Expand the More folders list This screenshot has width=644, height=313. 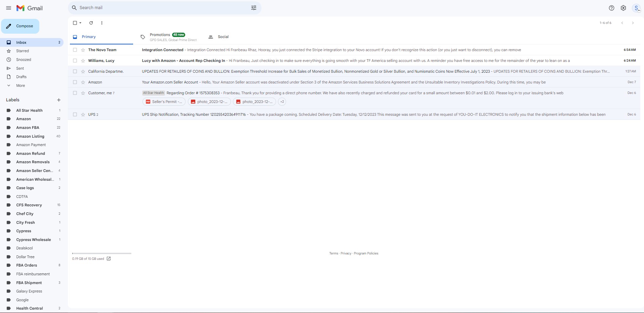point(20,85)
